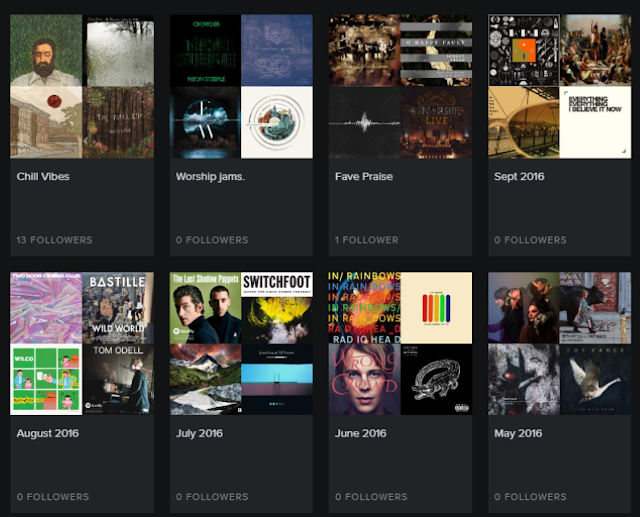This screenshot has height=517, width=640.
Task: Click the O Happy Fault album cover
Action: (436, 51)
